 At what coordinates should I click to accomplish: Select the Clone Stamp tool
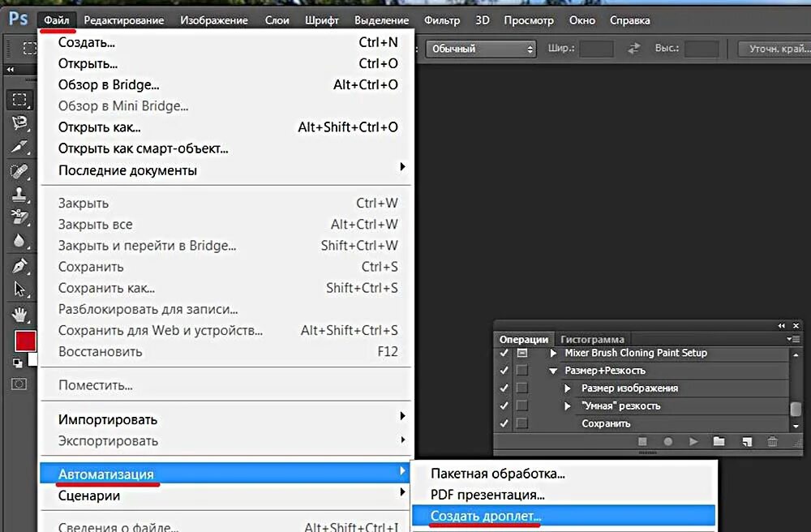coord(19,195)
